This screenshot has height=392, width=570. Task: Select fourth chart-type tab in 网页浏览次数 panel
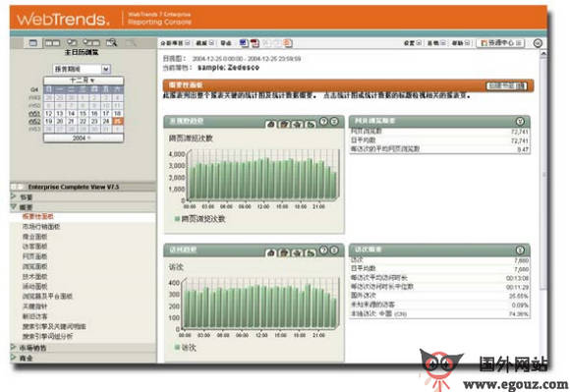pyautogui.click(x=311, y=124)
